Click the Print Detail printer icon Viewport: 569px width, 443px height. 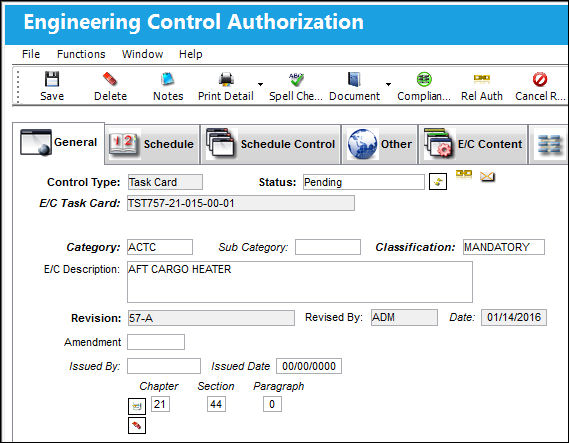(x=226, y=79)
